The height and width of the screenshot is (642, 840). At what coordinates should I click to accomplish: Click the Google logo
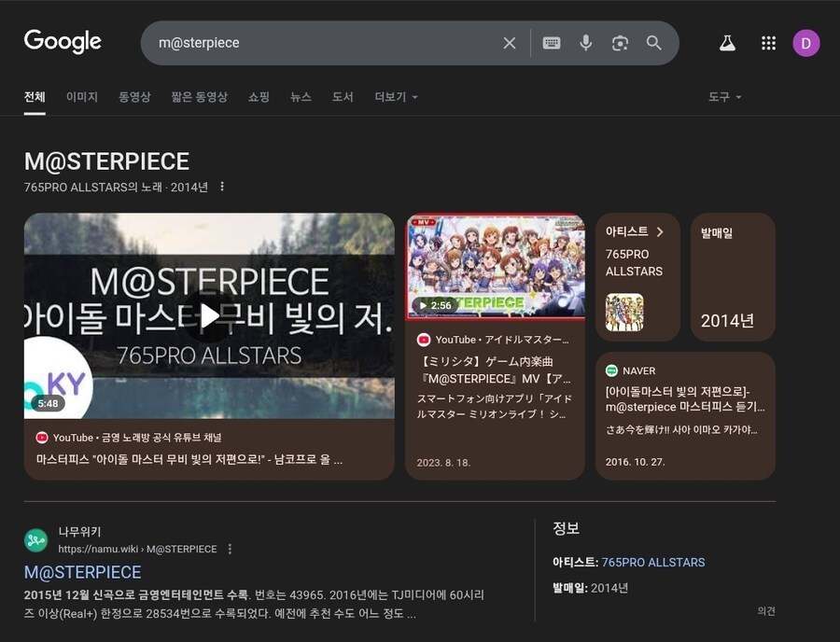pos(63,41)
